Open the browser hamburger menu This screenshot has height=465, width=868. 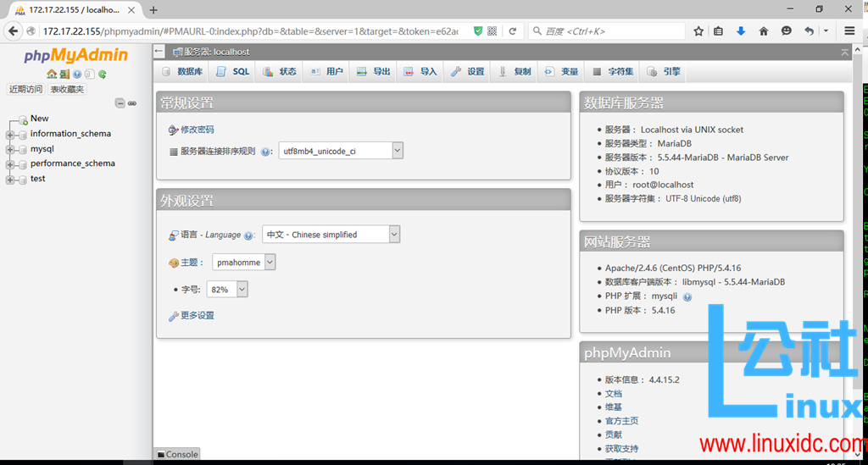[849, 31]
